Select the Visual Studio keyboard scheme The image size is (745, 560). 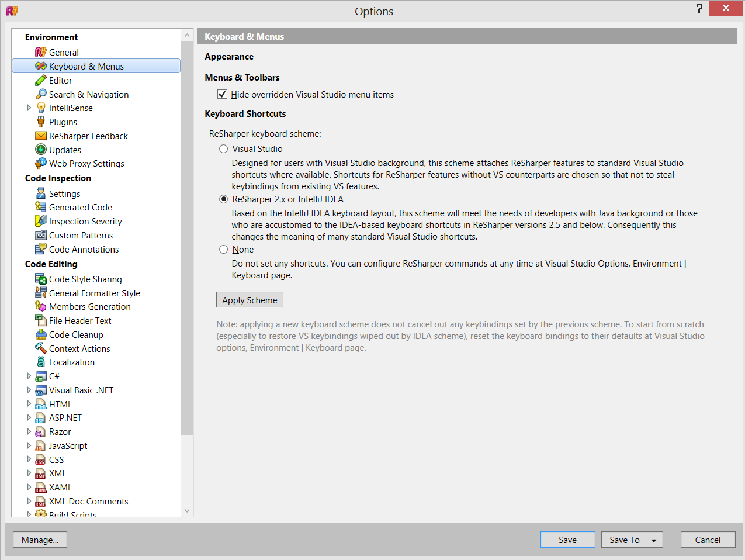(x=223, y=149)
